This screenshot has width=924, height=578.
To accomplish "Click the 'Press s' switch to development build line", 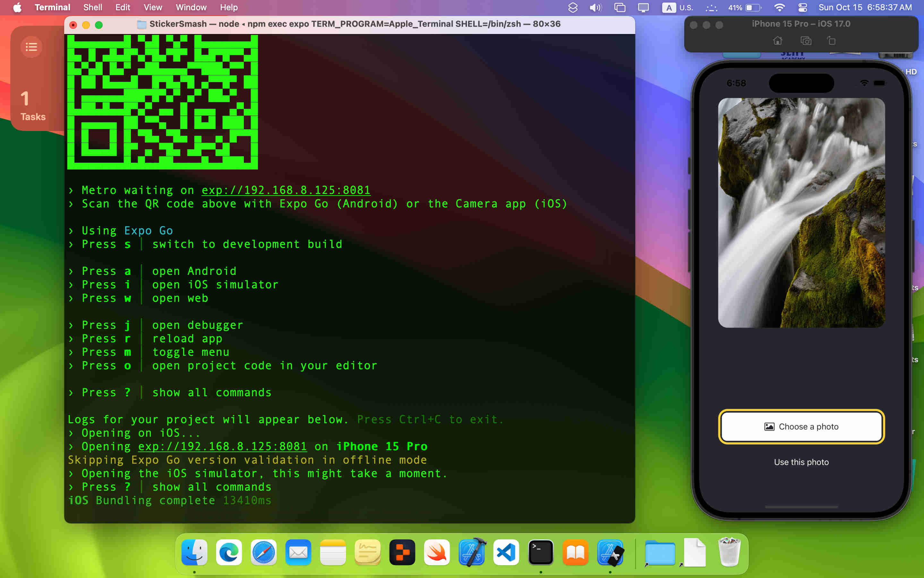I will 205,244.
